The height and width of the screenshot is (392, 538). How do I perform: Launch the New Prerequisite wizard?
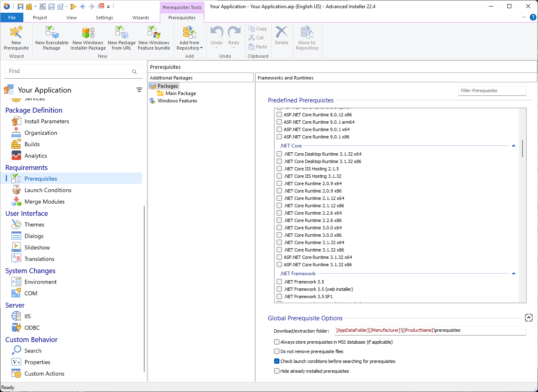(x=16, y=38)
